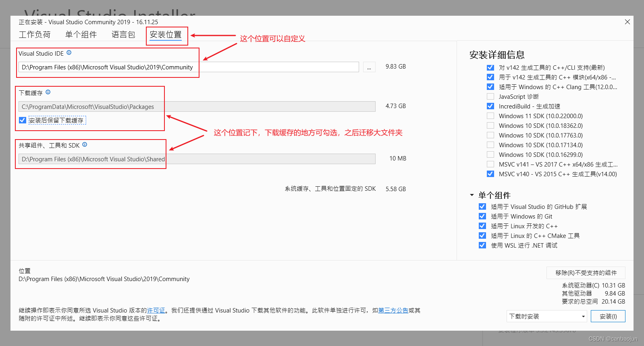
Task: Open the 第三方公告 link
Action: [393, 310]
